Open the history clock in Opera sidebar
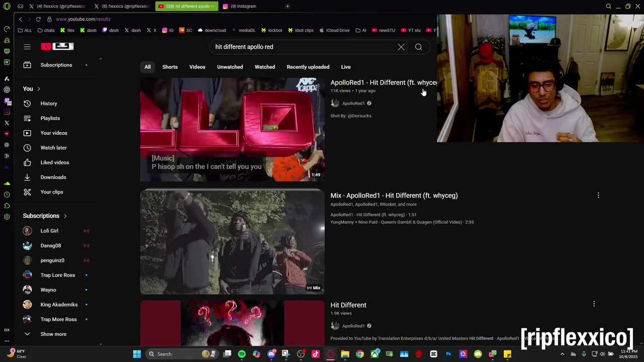 7,195
